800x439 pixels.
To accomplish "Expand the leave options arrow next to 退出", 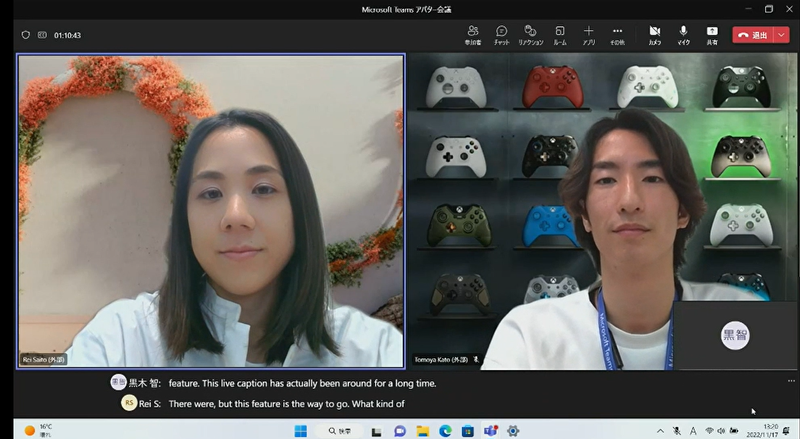I will [x=781, y=35].
